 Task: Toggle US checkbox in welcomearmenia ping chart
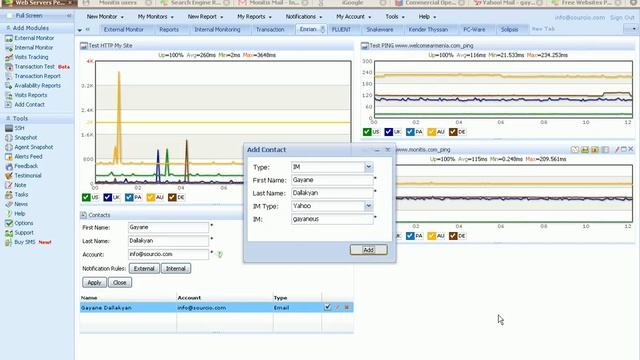(367, 132)
